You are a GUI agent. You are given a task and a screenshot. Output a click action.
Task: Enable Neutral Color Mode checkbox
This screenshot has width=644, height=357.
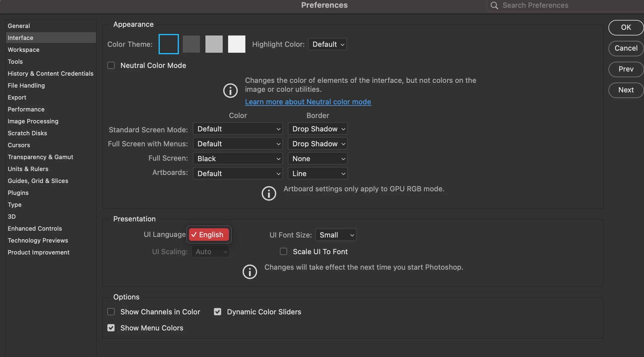pyautogui.click(x=111, y=65)
